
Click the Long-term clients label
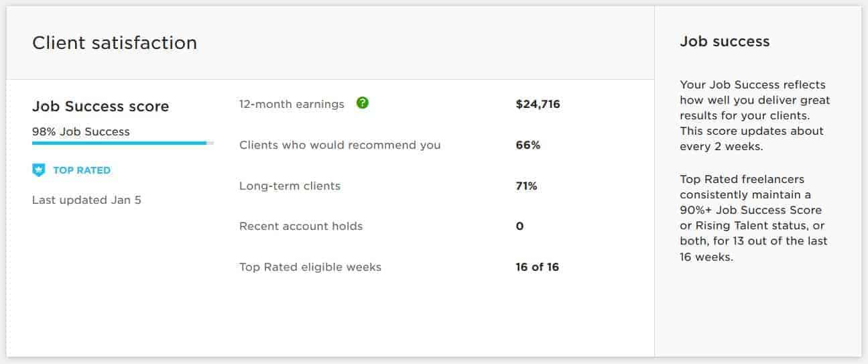[x=290, y=186]
